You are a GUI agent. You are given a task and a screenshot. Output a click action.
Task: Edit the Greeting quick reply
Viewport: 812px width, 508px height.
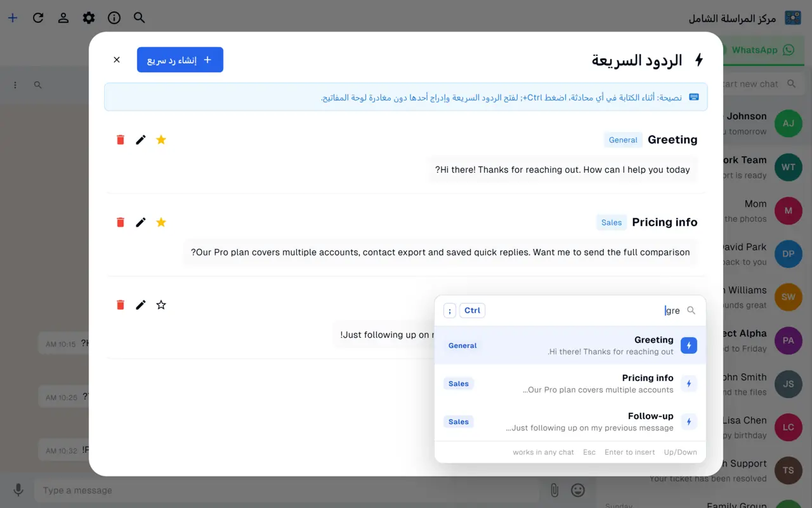coord(141,140)
